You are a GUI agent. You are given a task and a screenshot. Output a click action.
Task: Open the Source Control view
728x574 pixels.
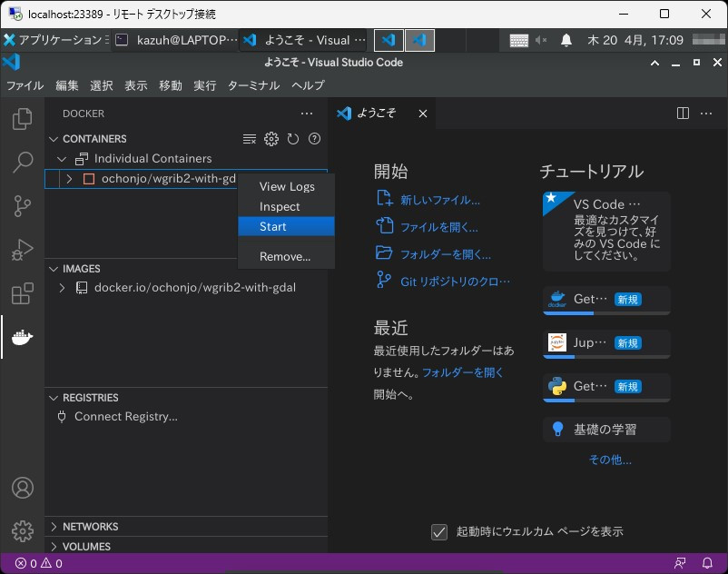[22, 206]
